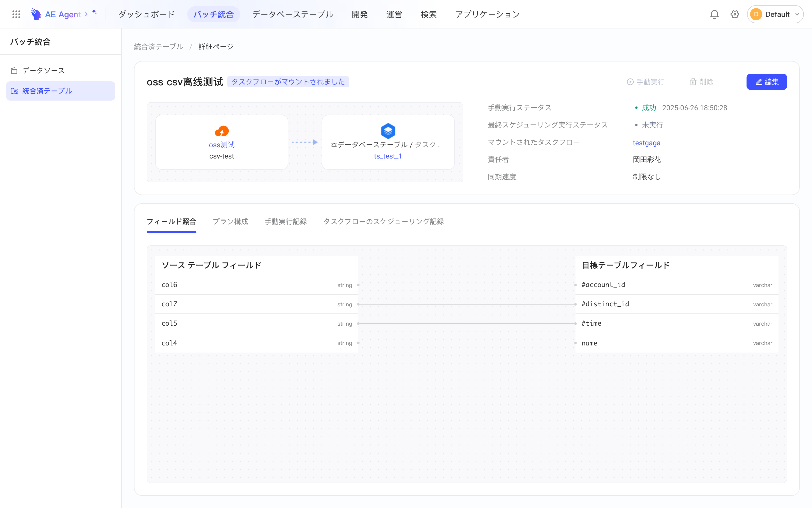Viewport: 812px width, 508px height.
Task: Select データソース in the sidebar
Action: point(60,71)
